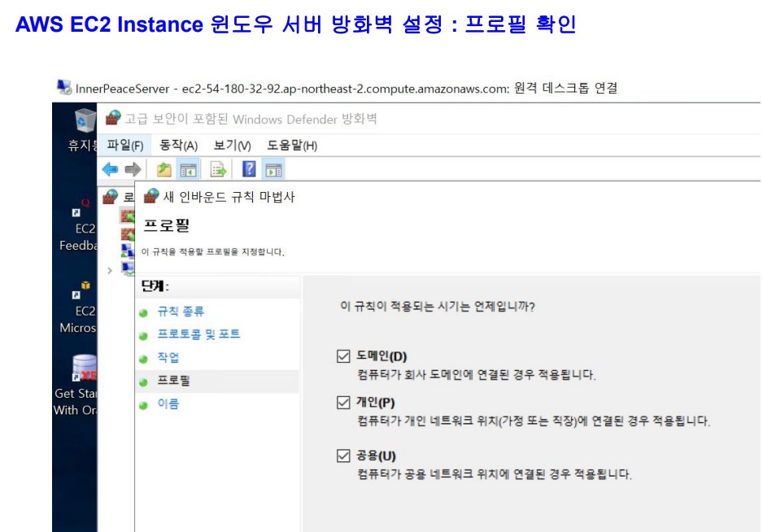
Task: Open the 도움말(H) menu
Action: tap(292, 145)
